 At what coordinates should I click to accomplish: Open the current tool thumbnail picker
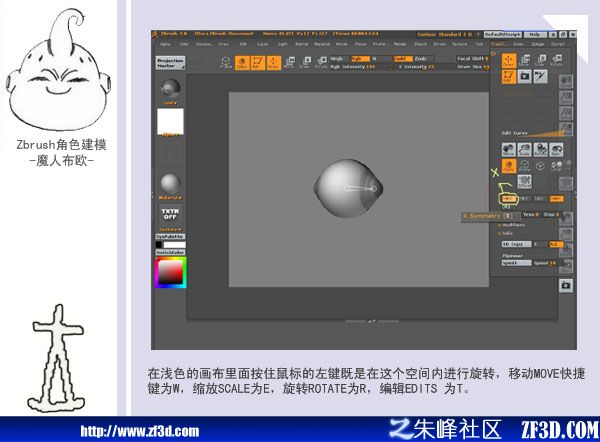click(x=170, y=91)
